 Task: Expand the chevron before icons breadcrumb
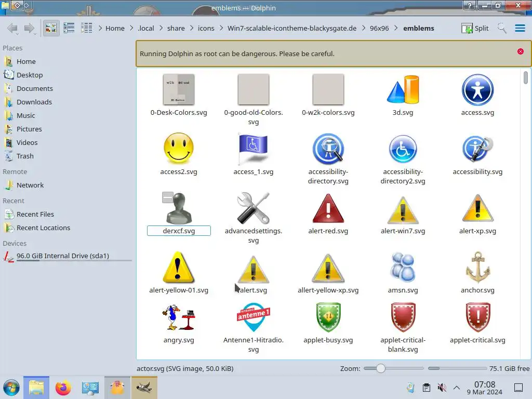[x=191, y=28]
